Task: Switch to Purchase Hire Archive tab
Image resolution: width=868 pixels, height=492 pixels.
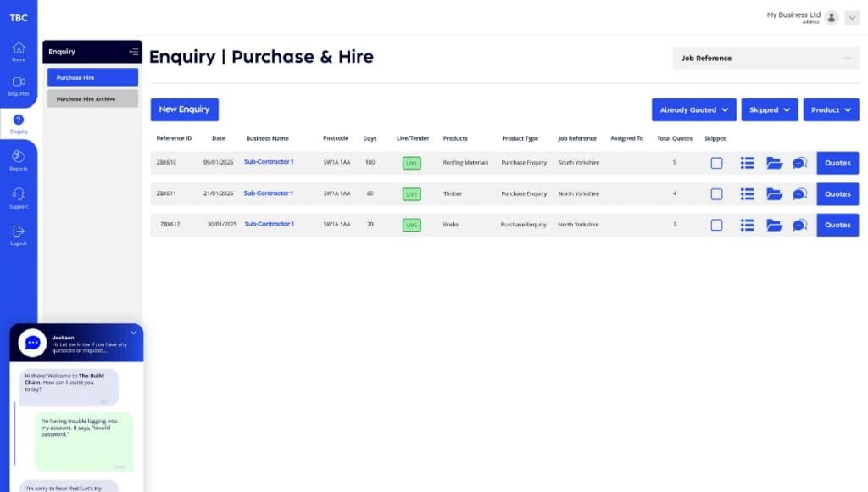Action: [x=92, y=98]
